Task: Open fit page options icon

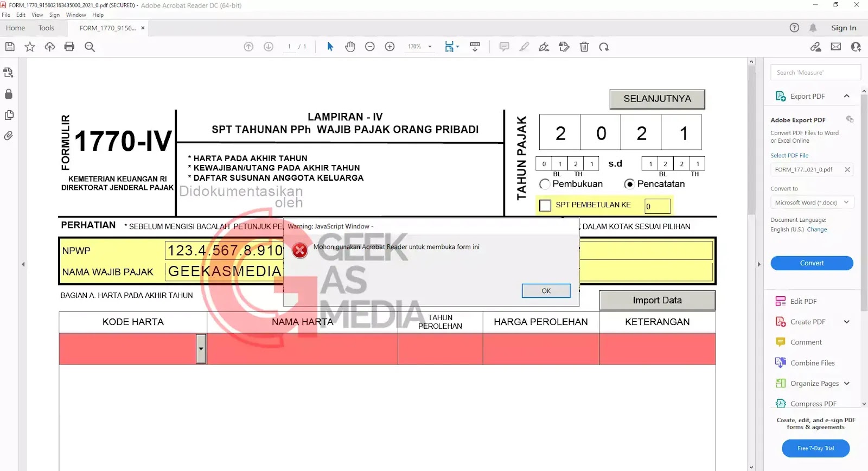Action: [x=451, y=47]
